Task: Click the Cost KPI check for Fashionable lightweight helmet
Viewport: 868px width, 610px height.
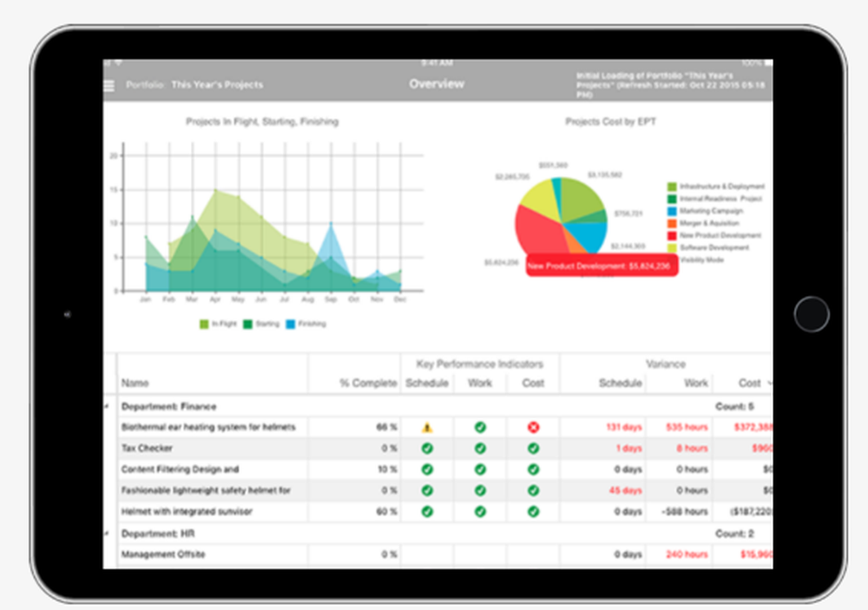Action: [533, 490]
